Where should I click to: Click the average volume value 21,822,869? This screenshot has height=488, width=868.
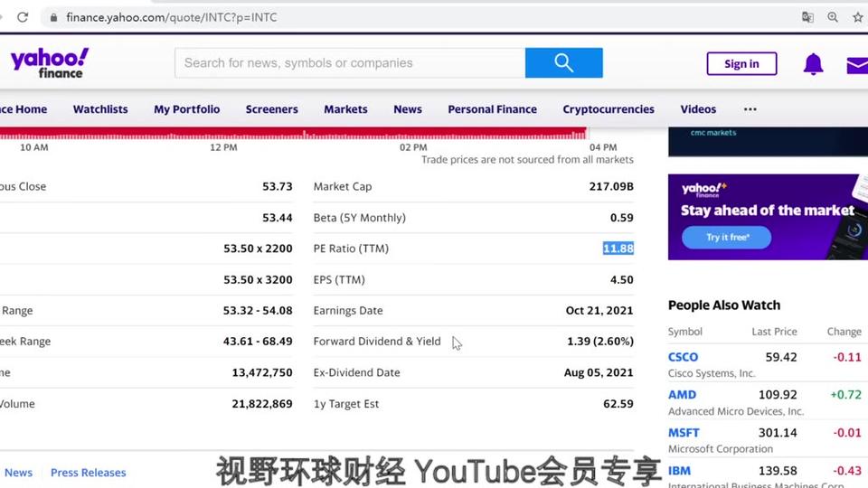262,404
